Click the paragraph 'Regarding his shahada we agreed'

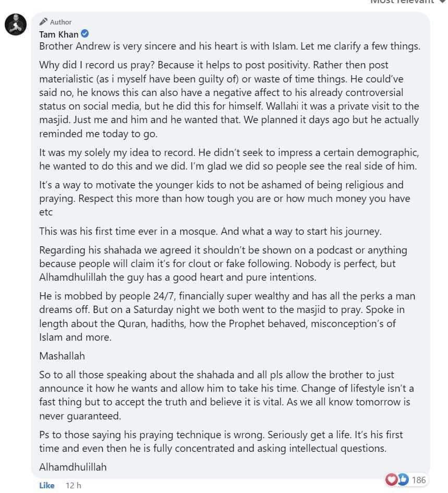[223, 263]
